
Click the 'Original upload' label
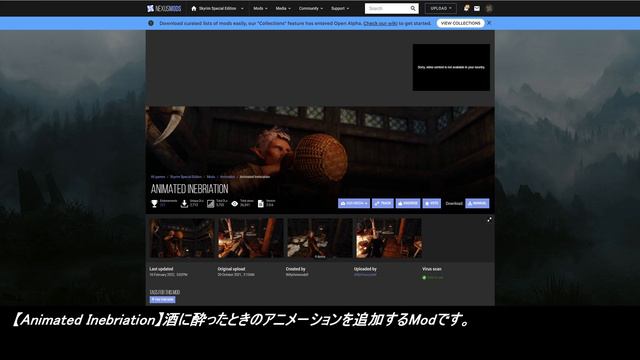click(231, 269)
